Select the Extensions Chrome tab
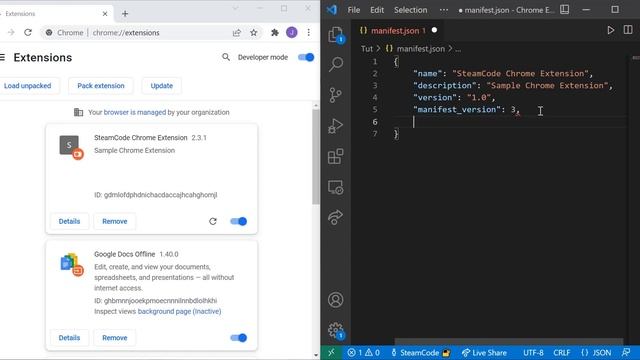Screen dimensions: 640x360 [x=53, y=13]
